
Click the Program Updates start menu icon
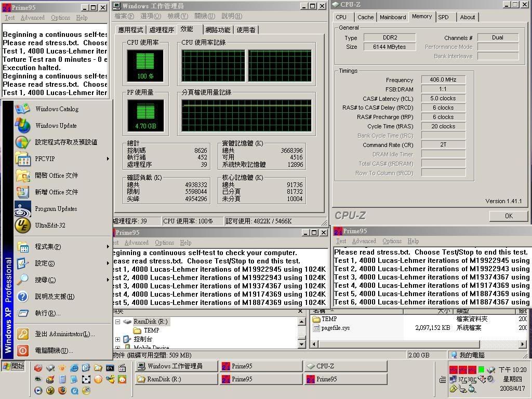pyautogui.click(x=22, y=209)
